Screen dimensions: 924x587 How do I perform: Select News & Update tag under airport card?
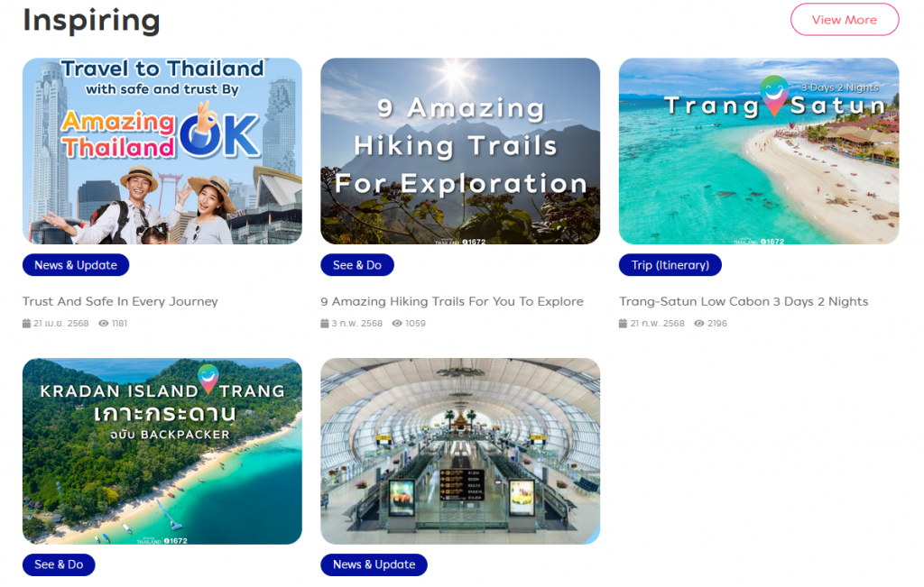click(374, 564)
